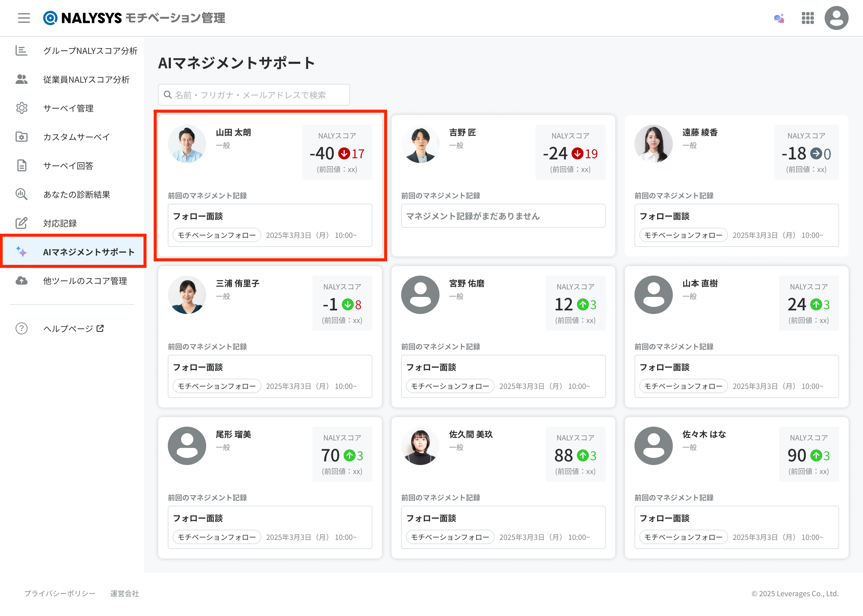
Task: Click the AI chat assistant icon
Action: (x=779, y=18)
